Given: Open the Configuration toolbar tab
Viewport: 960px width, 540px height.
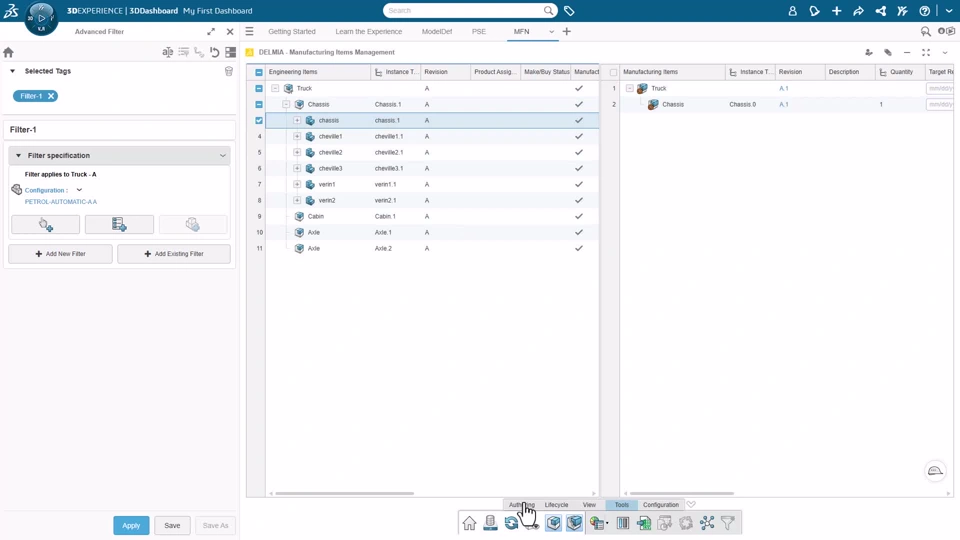Looking at the screenshot, I should (x=661, y=504).
